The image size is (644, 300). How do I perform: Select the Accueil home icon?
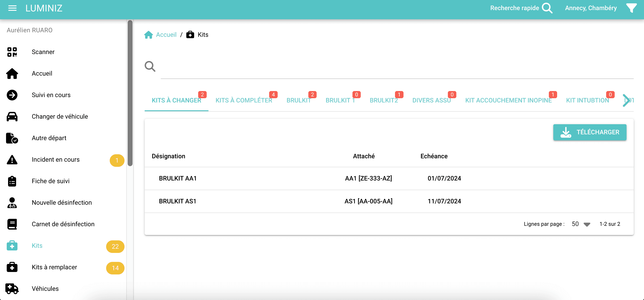click(x=12, y=73)
